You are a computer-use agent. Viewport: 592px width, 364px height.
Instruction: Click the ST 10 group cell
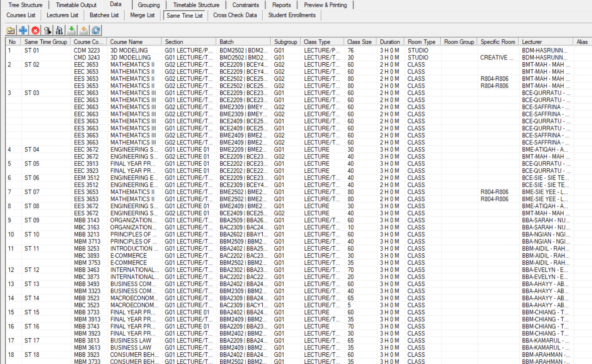point(32,235)
